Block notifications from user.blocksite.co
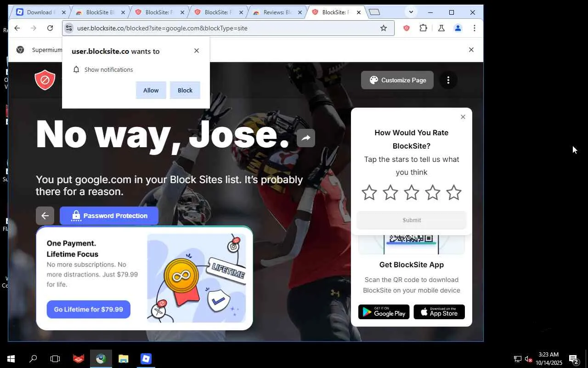Screen dimensions: 588x368 click(185, 90)
